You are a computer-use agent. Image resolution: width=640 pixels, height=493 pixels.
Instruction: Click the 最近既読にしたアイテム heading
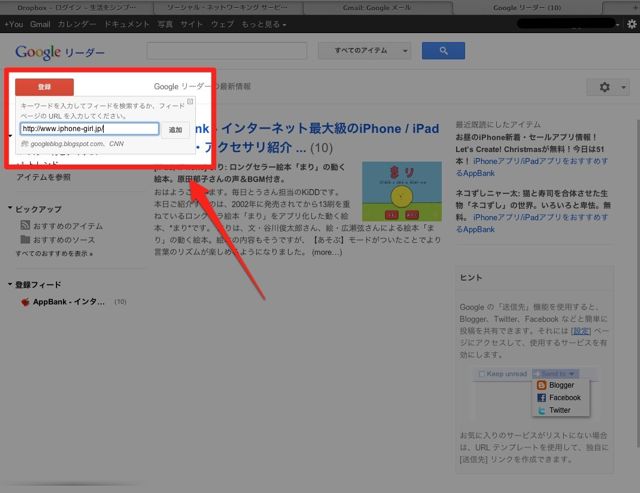(x=498, y=124)
